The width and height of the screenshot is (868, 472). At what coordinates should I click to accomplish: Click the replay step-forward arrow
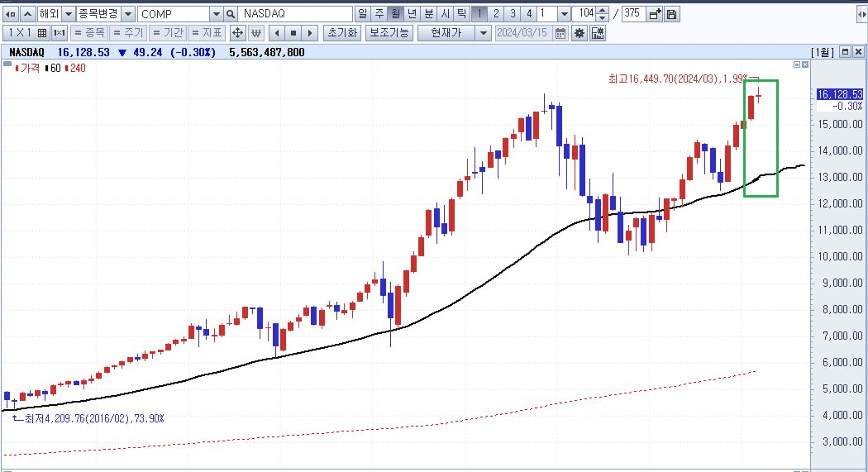(310, 33)
